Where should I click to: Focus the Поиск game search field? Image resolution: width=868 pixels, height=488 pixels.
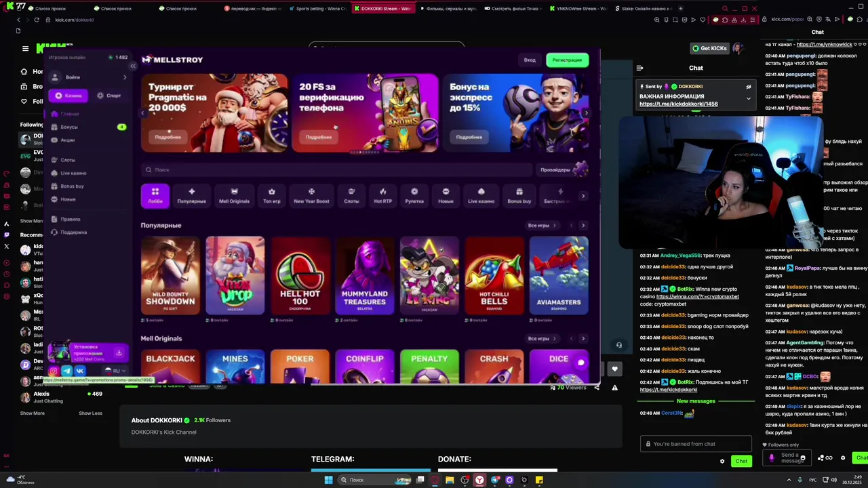click(x=336, y=169)
